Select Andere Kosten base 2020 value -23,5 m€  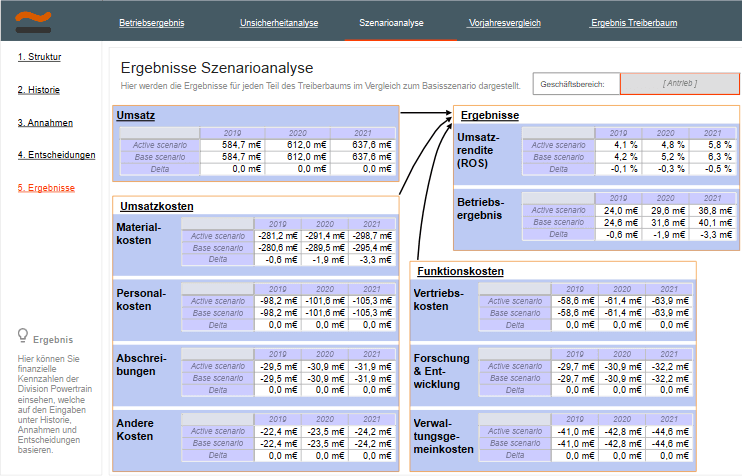point(325,443)
